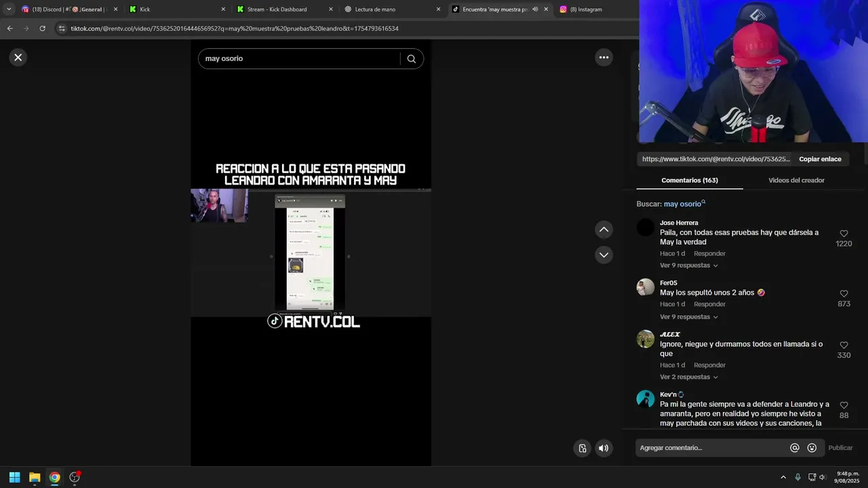Expand 'Ver 9 respuestas' under Fer05
Viewport: 868px width, 488px height.
688,317
